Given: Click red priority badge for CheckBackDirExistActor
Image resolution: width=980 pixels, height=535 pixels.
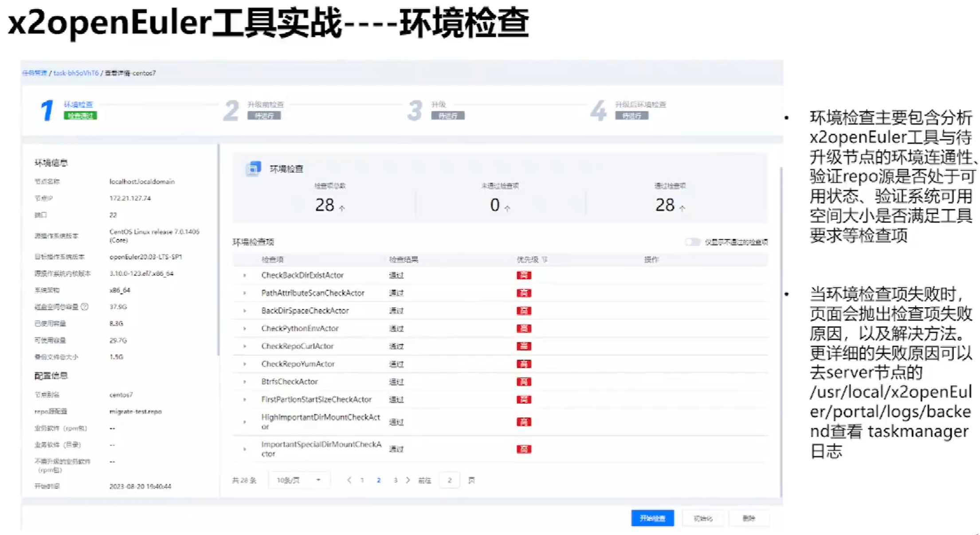Looking at the screenshot, I should [524, 275].
